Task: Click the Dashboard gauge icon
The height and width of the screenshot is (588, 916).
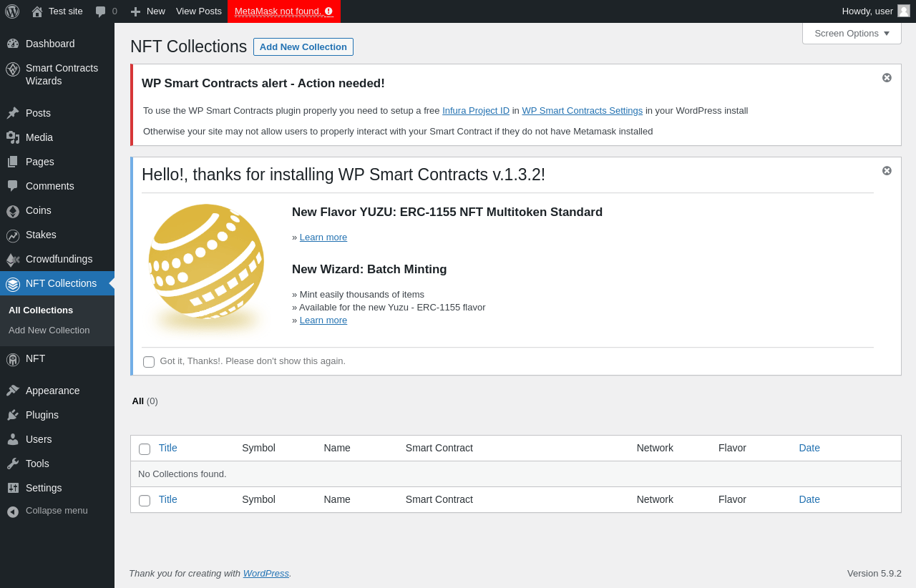Action: pos(13,44)
